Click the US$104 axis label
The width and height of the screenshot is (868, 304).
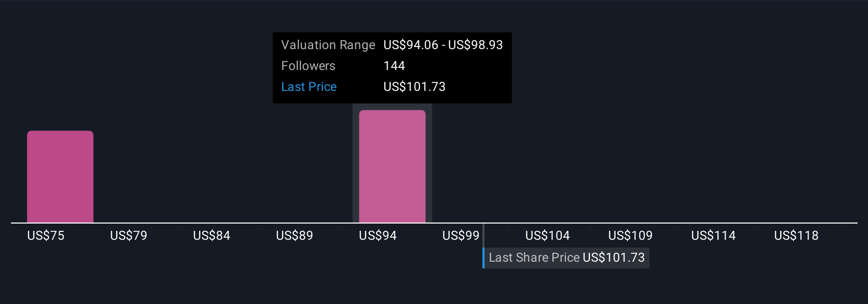point(548,236)
